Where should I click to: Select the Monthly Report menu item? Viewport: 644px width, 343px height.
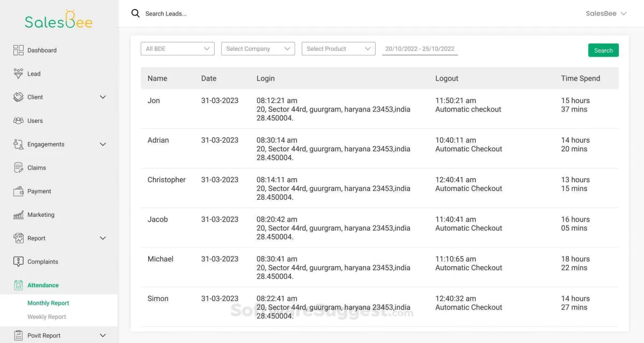point(48,303)
